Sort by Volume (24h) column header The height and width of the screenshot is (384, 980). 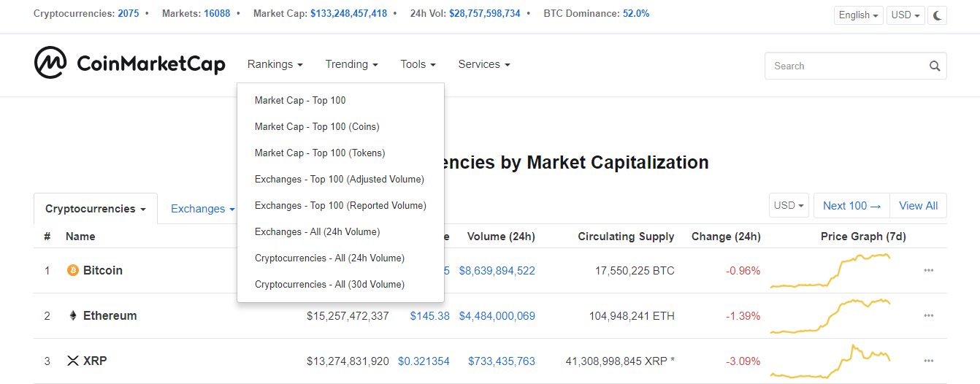501,237
